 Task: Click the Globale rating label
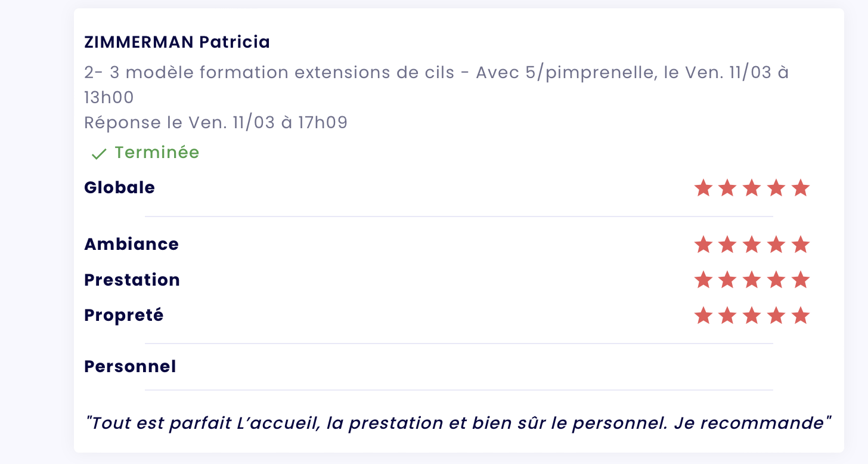coord(119,188)
